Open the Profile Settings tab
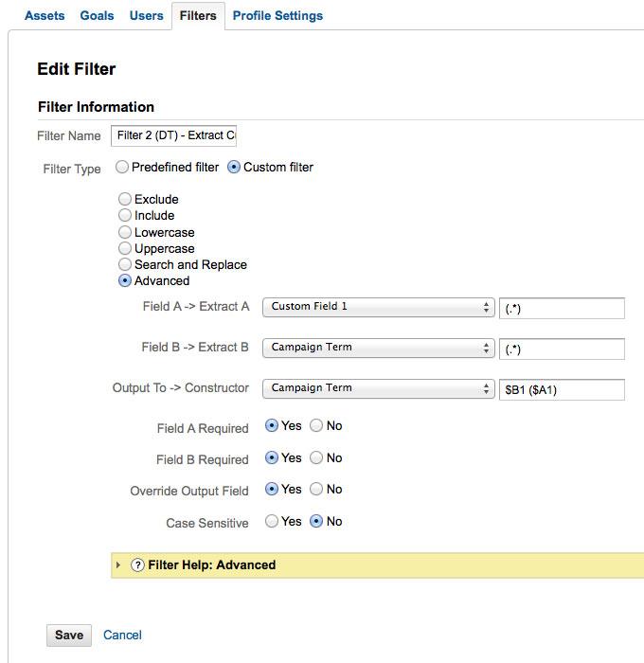 pyautogui.click(x=277, y=16)
